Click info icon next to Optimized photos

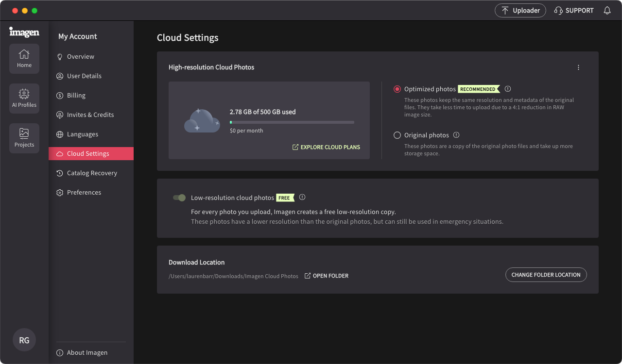508,89
